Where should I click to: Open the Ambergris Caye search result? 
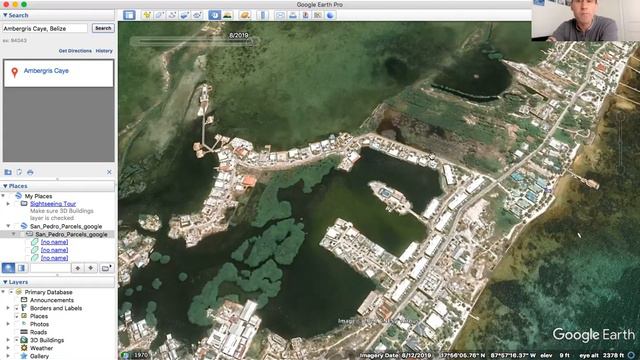pyautogui.click(x=46, y=71)
